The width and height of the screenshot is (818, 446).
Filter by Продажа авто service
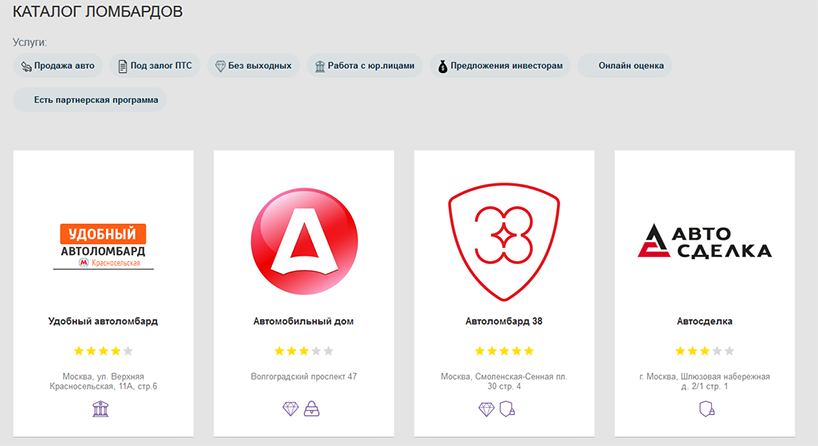point(57,66)
